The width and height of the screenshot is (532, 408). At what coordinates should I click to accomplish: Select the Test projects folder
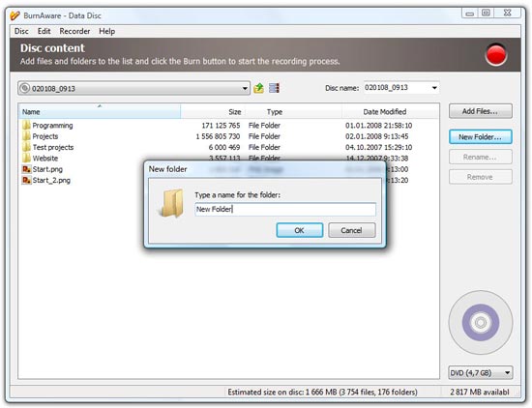(53, 147)
